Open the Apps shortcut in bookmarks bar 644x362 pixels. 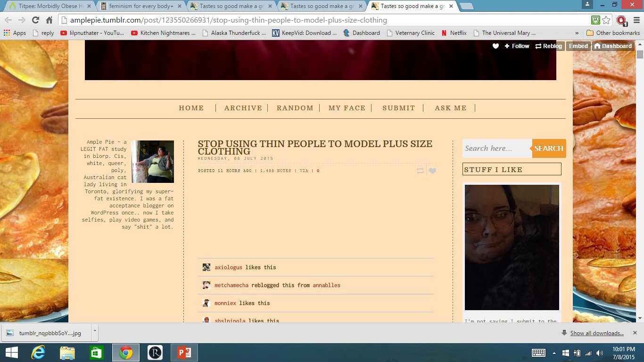click(x=15, y=33)
